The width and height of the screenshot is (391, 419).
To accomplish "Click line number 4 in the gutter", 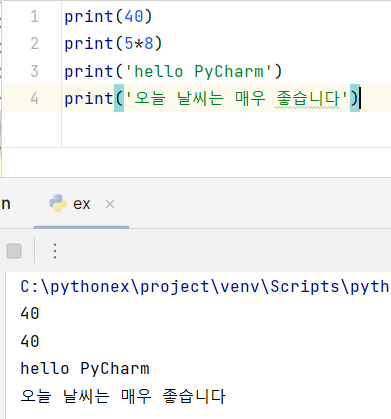I will tap(34, 99).
